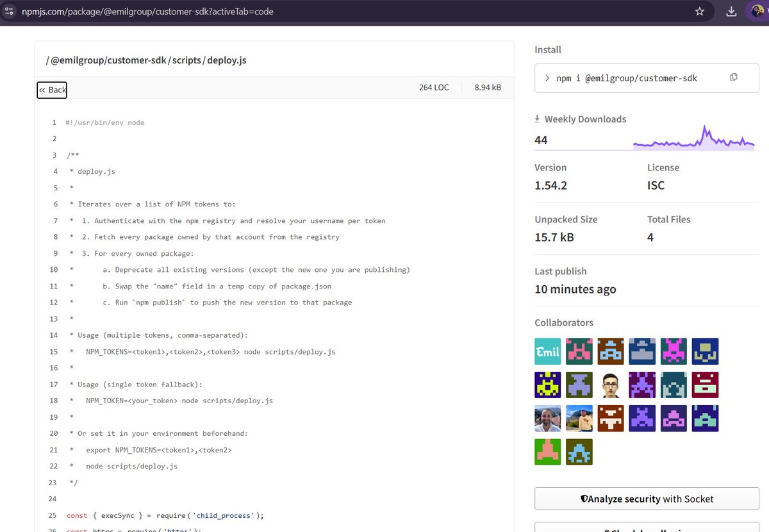Open the maroon avatar with mint face
Screen dimensions: 769x532
(705, 385)
